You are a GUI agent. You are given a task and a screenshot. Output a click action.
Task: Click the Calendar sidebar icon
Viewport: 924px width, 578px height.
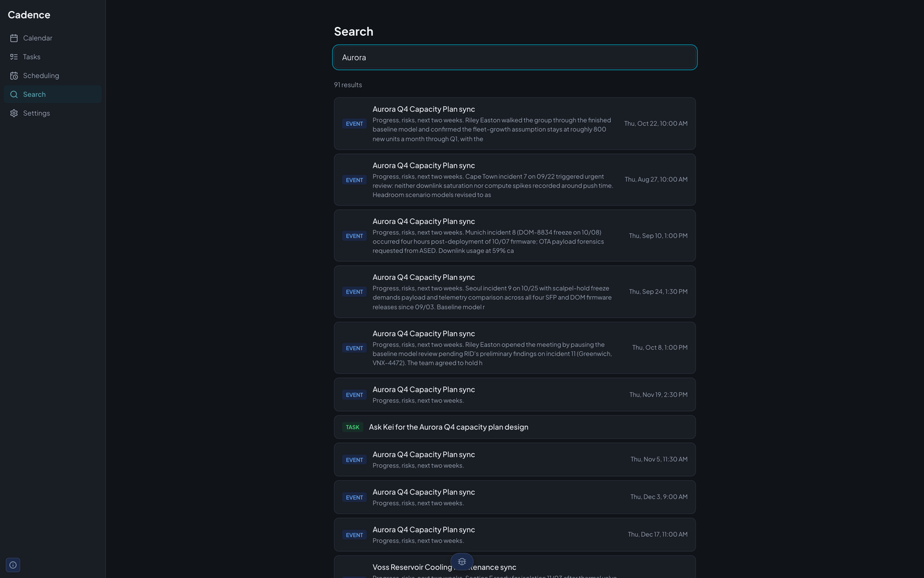[x=14, y=39]
